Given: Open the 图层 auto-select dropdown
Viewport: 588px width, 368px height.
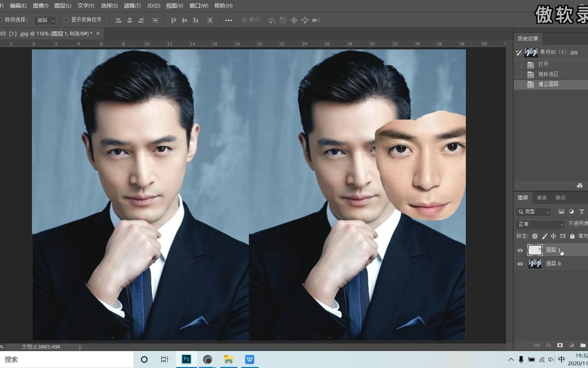Looking at the screenshot, I should click(45, 20).
